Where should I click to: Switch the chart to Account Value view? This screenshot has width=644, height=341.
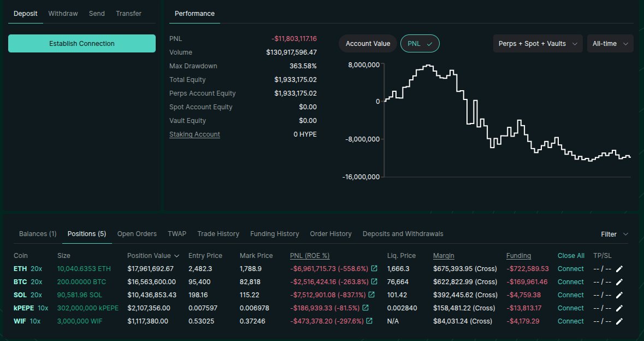click(367, 43)
